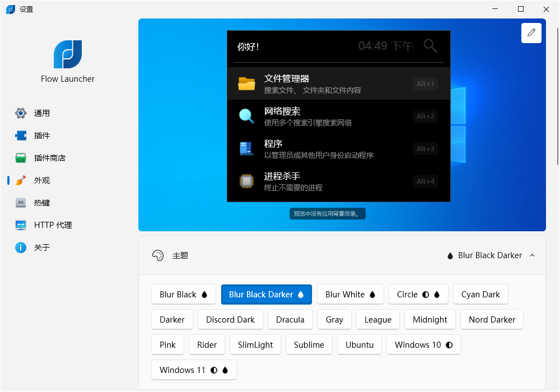Click the 插件商店 store icon
This screenshot has width=560, height=392.
click(x=21, y=157)
